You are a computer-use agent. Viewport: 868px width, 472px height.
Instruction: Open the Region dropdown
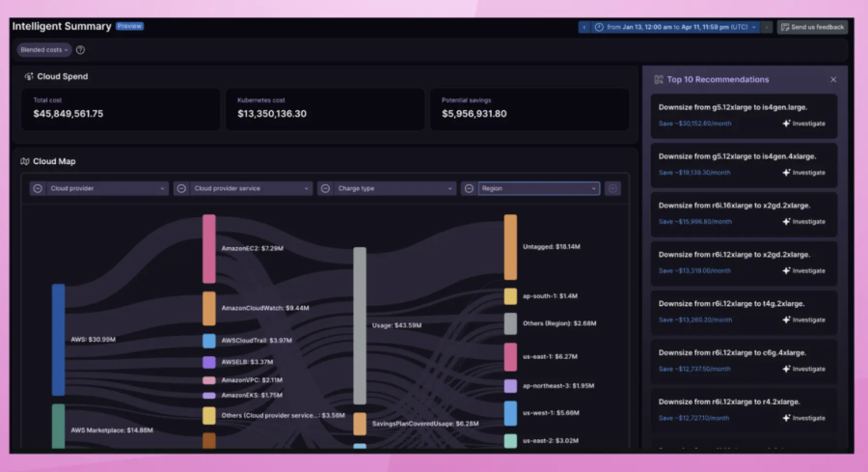538,188
